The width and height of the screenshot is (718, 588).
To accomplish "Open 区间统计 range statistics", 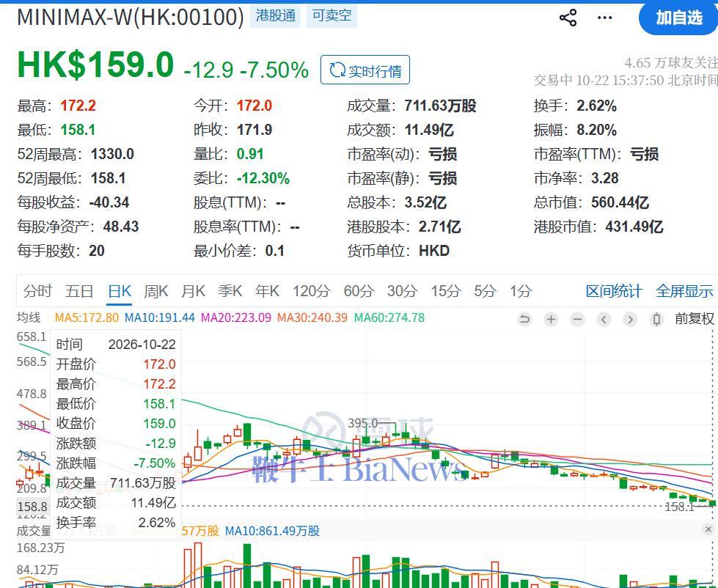I will 614,291.
